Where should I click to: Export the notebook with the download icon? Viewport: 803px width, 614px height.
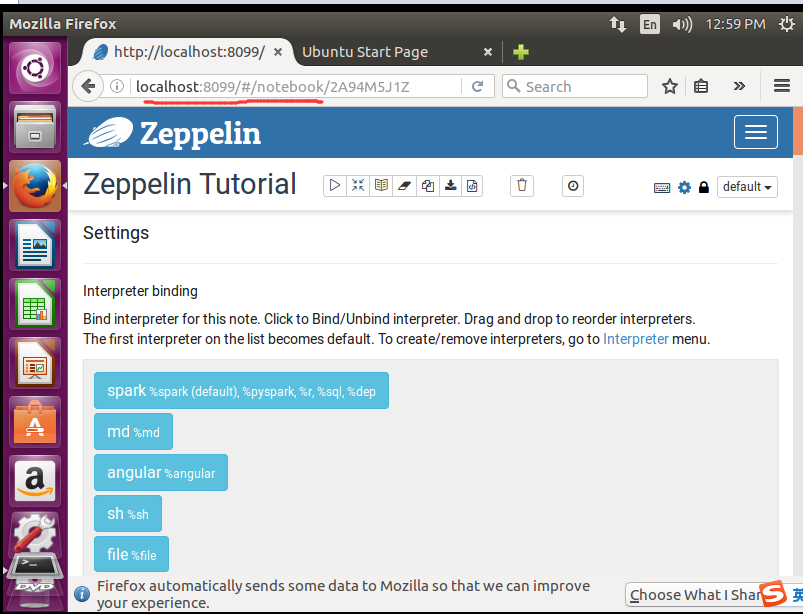450,185
